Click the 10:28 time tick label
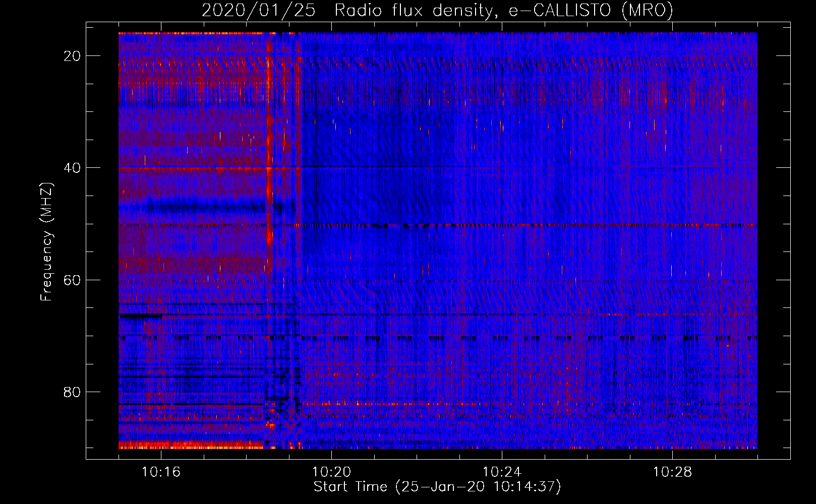816x504 pixels. click(672, 472)
